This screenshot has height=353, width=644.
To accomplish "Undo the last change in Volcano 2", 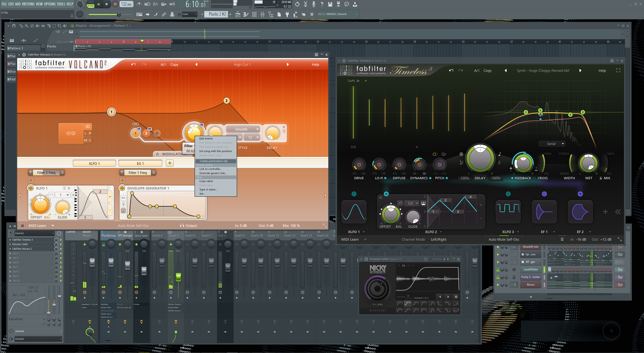I will pos(134,64).
